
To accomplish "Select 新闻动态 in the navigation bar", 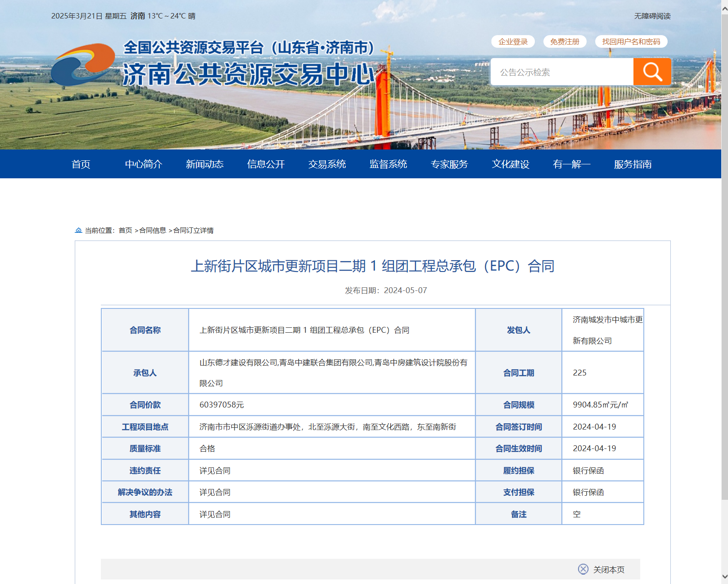I will 205,164.
